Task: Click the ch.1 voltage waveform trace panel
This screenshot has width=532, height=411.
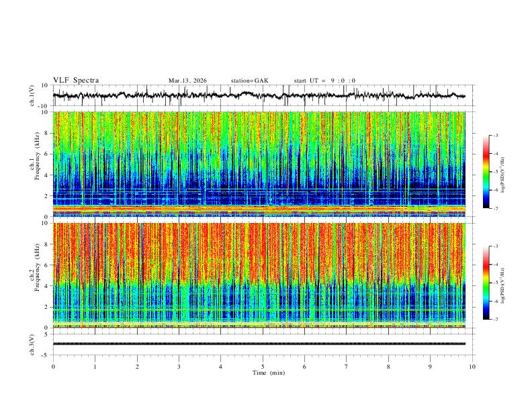Action: pos(264,95)
